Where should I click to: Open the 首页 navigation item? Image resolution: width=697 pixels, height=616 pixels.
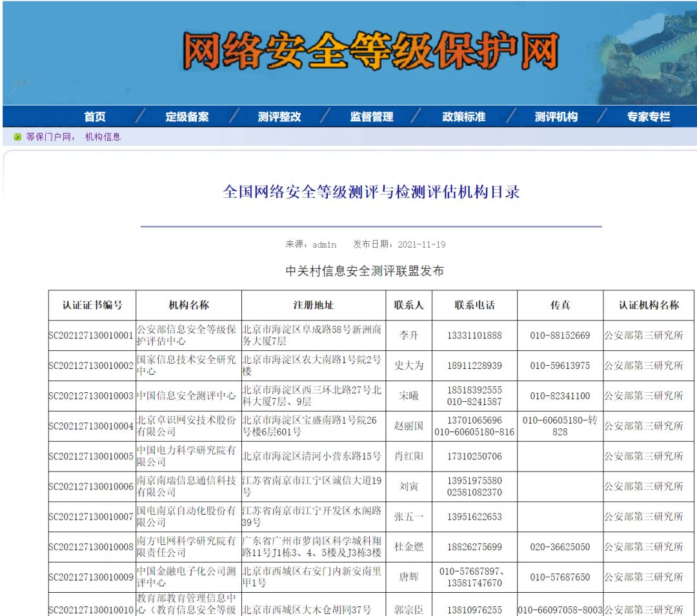pos(95,117)
